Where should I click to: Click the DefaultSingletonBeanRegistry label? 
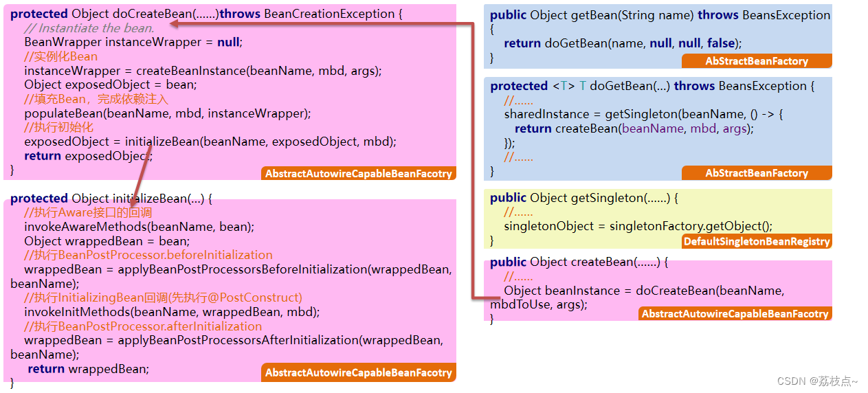coord(757,241)
